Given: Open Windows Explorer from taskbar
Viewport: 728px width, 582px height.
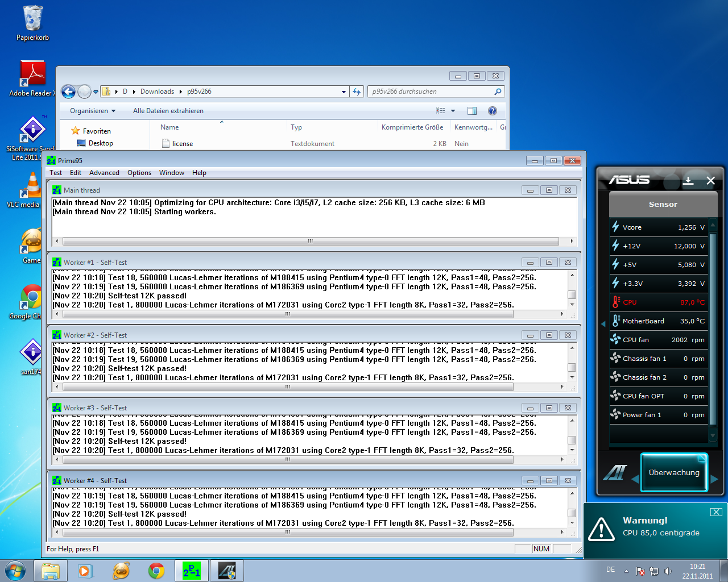Looking at the screenshot, I should [x=51, y=571].
